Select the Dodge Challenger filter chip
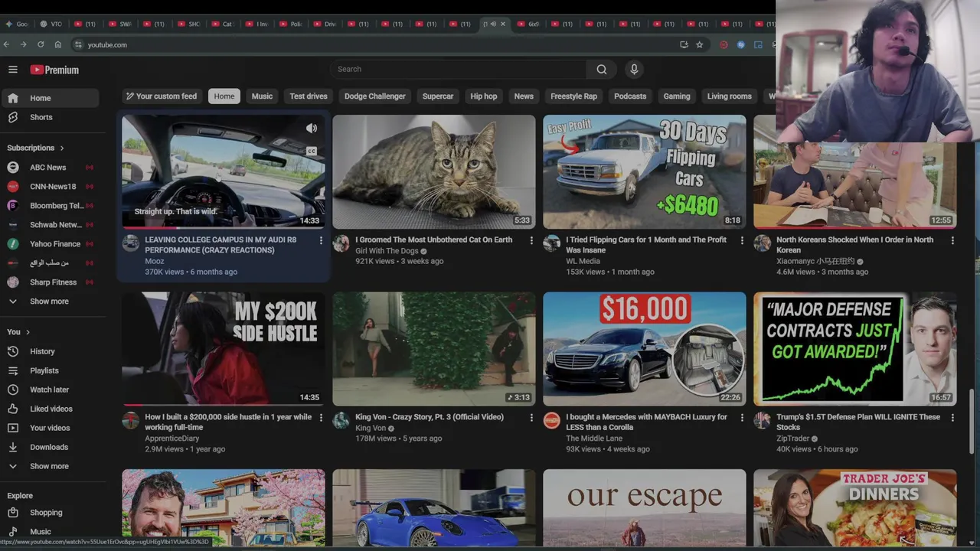Image resolution: width=980 pixels, height=551 pixels. point(375,96)
